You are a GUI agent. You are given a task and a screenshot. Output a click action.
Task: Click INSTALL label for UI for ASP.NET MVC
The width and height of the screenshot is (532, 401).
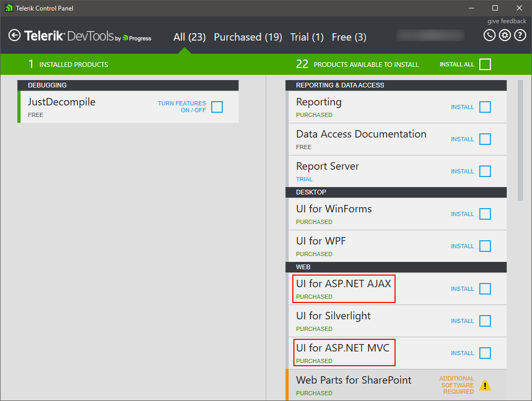click(x=462, y=353)
